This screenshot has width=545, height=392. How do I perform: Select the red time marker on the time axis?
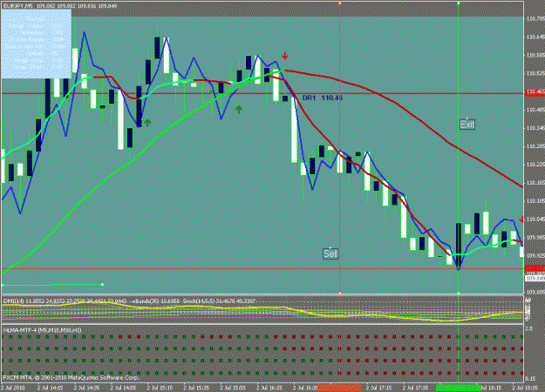pyautogui.click(x=339, y=388)
